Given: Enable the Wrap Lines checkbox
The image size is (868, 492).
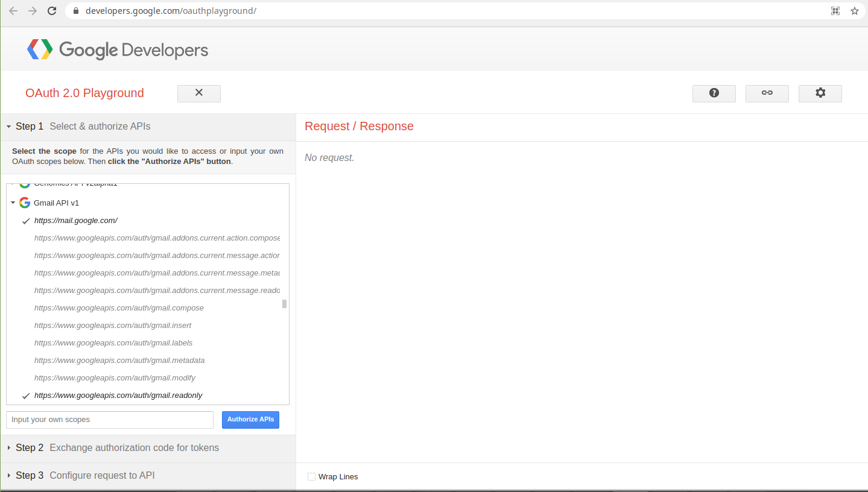Looking at the screenshot, I should coord(311,476).
